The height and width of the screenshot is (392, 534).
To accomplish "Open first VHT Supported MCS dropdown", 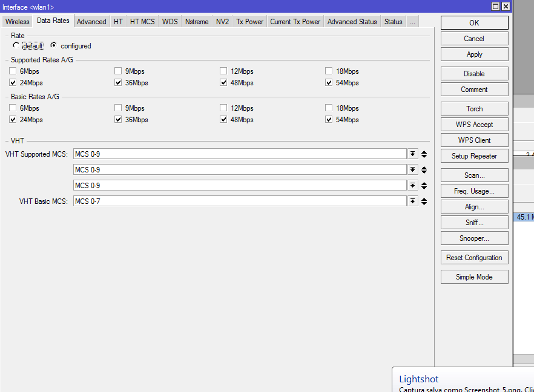I will point(412,154).
